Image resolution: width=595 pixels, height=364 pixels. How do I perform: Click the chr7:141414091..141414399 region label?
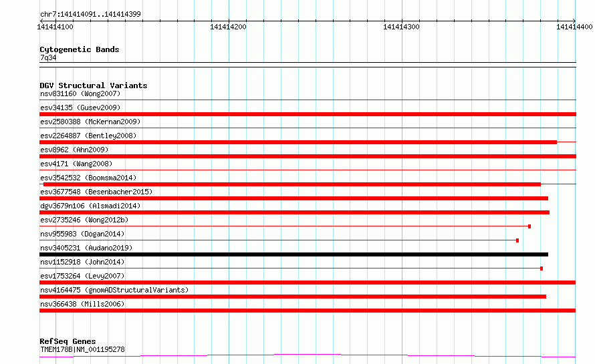point(90,15)
